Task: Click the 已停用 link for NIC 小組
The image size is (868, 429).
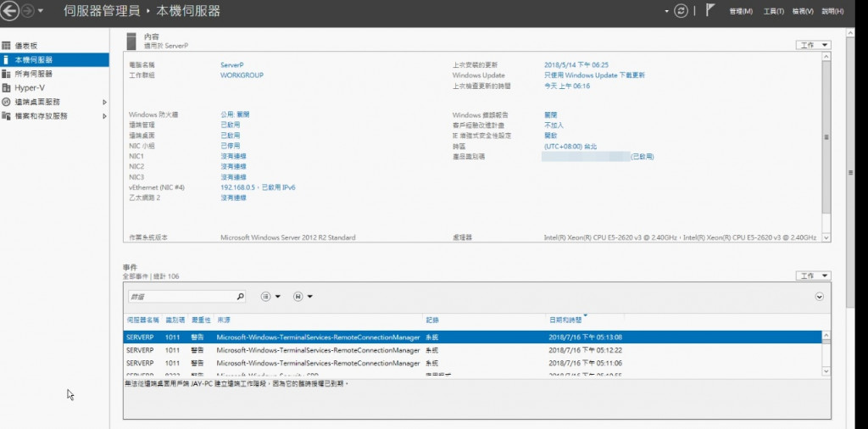Action: click(x=231, y=146)
